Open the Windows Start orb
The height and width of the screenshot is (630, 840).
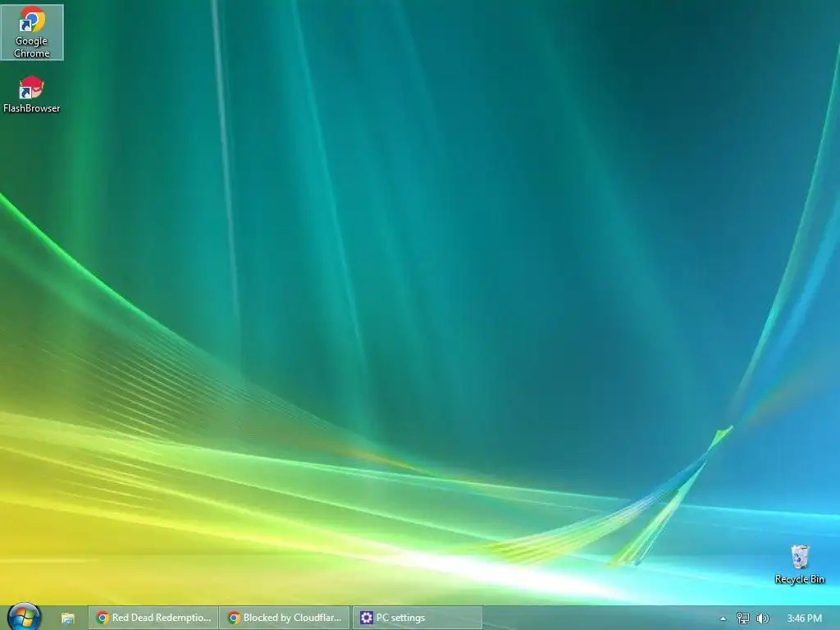[24, 617]
